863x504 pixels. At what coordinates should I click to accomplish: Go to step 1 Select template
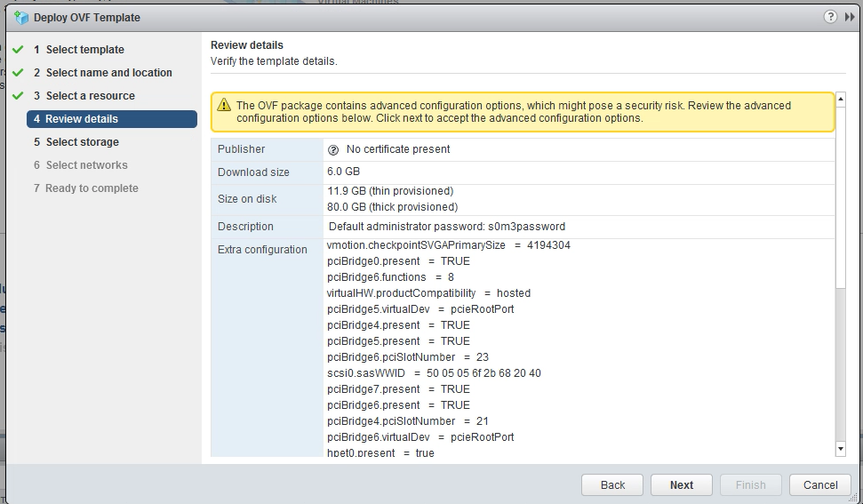point(84,50)
